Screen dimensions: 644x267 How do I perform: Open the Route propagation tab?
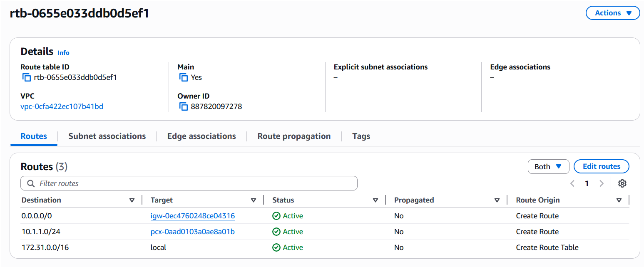click(x=294, y=136)
